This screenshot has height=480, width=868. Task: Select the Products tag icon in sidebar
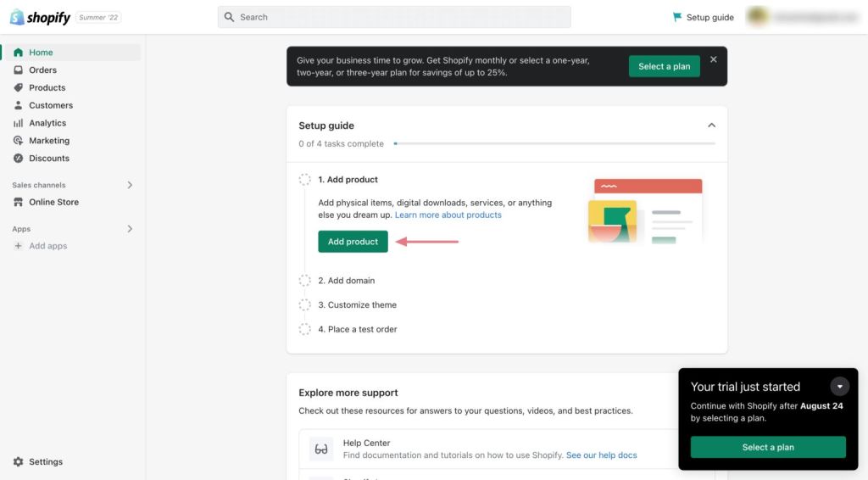tap(19, 88)
